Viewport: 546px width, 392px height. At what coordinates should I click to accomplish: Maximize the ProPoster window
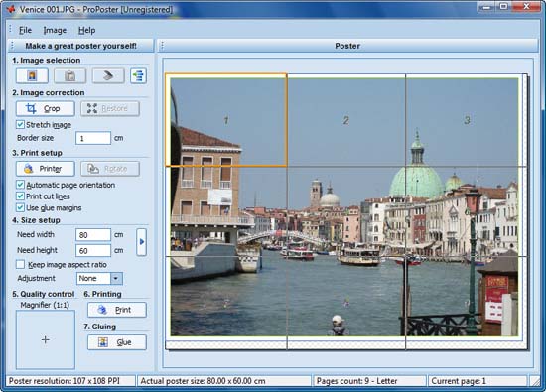coord(503,7)
